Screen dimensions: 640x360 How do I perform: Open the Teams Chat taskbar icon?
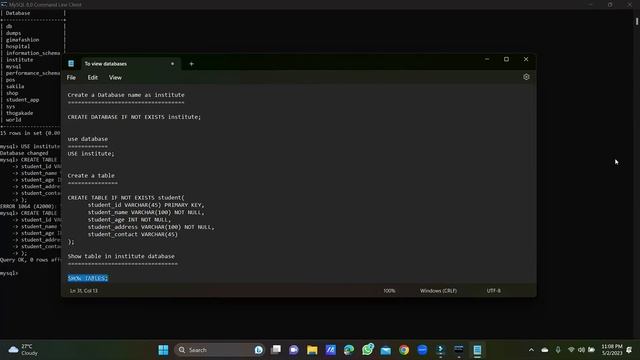294,350
